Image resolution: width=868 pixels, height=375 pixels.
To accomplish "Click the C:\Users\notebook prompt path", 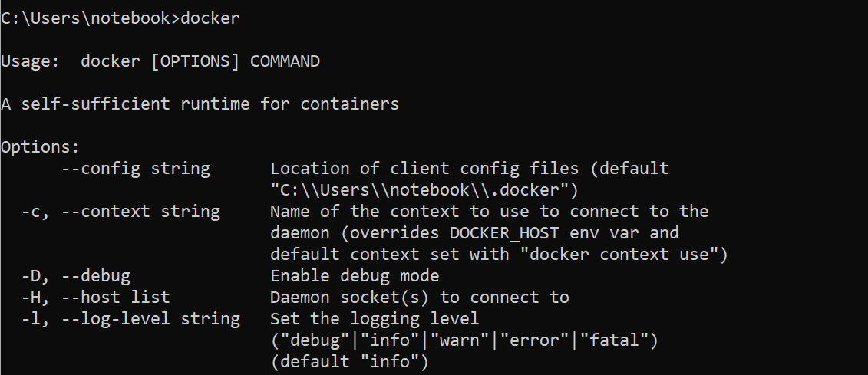I will point(87,19).
